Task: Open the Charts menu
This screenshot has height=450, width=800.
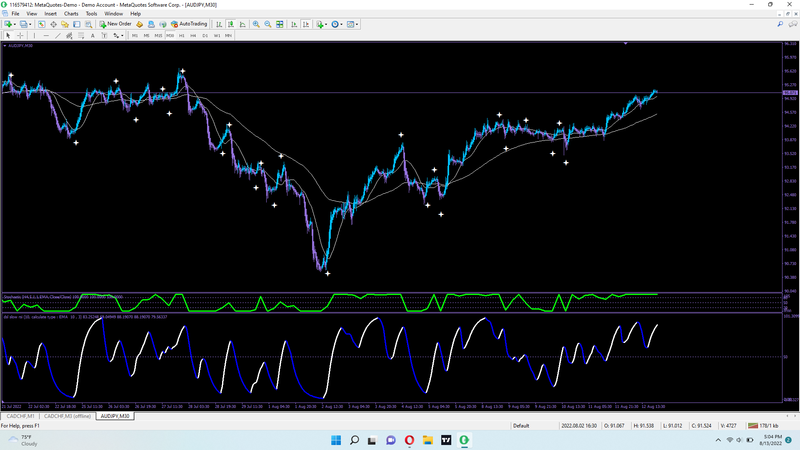Action: coord(71,13)
